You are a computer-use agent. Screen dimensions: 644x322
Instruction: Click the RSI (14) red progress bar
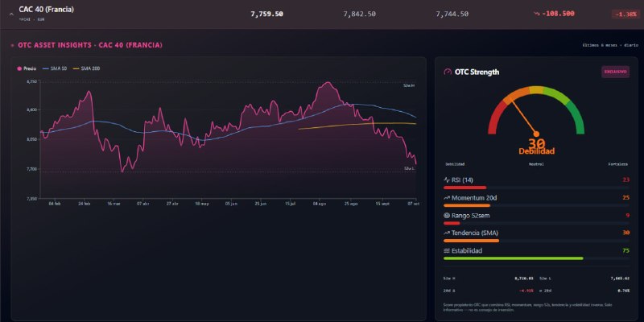[464, 188]
